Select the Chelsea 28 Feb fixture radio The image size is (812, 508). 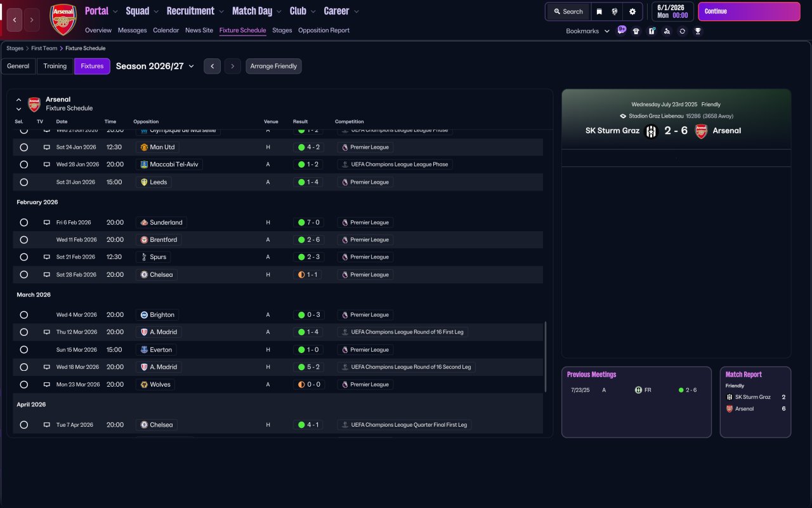[x=24, y=275]
